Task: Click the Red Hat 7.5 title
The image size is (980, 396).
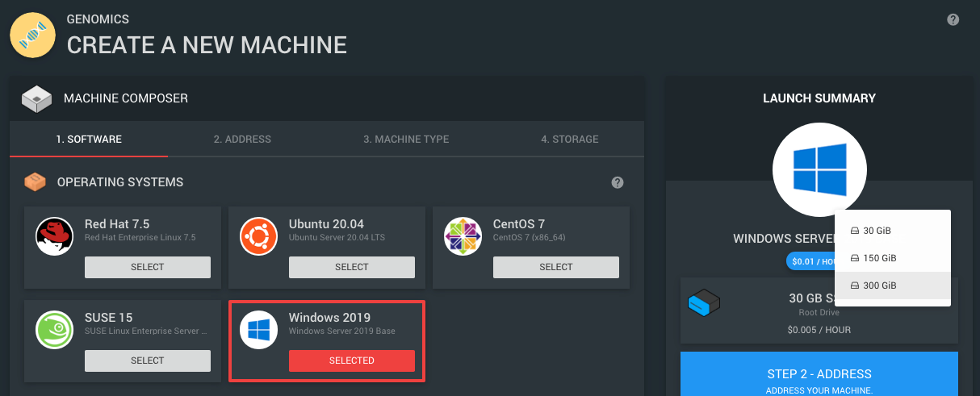Action: pos(117,224)
